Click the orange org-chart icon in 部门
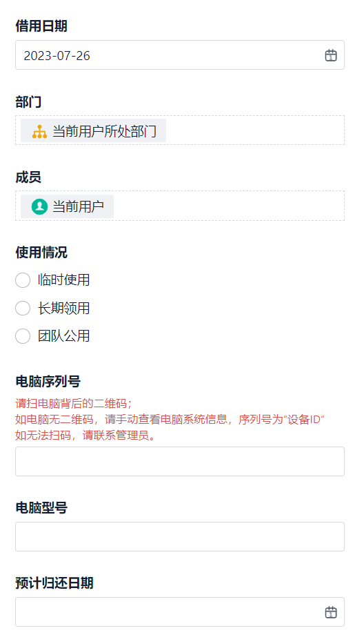The width and height of the screenshot is (364, 635). pyautogui.click(x=39, y=131)
